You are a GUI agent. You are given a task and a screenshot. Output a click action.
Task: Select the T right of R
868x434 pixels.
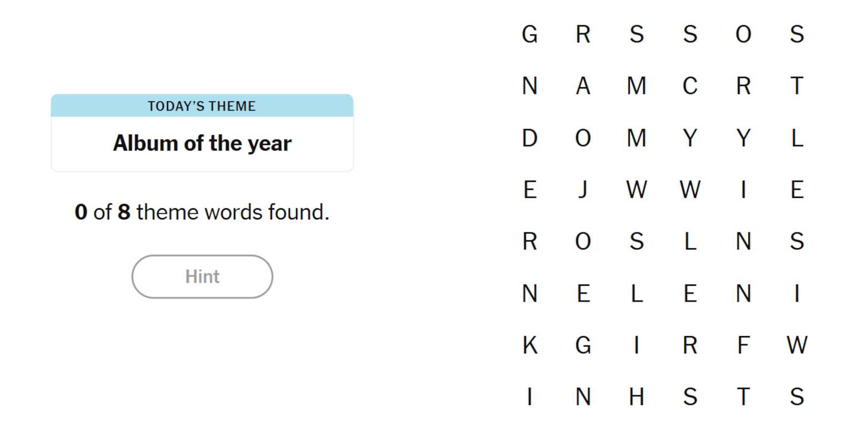796,86
